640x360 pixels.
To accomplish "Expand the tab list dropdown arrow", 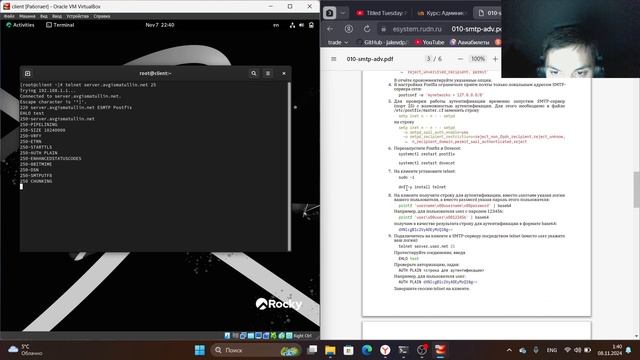I will (343, 13).
